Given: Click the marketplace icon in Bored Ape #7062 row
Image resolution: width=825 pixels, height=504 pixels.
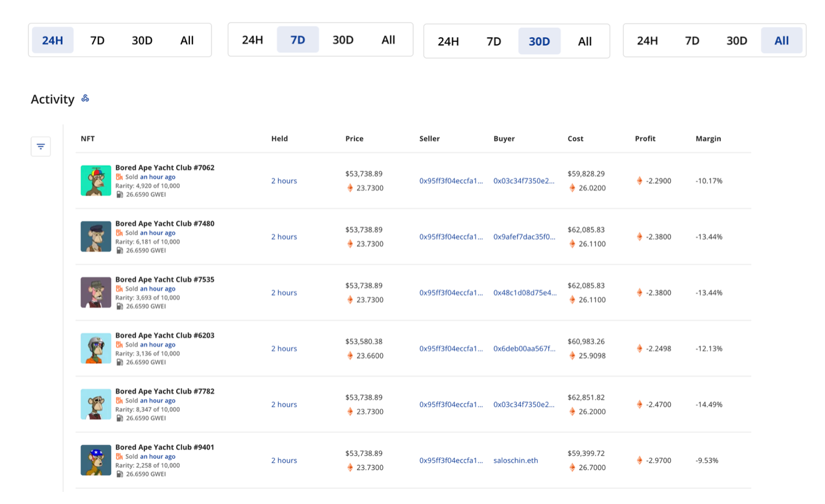Looking at the screenshot, I should point(119,177).
